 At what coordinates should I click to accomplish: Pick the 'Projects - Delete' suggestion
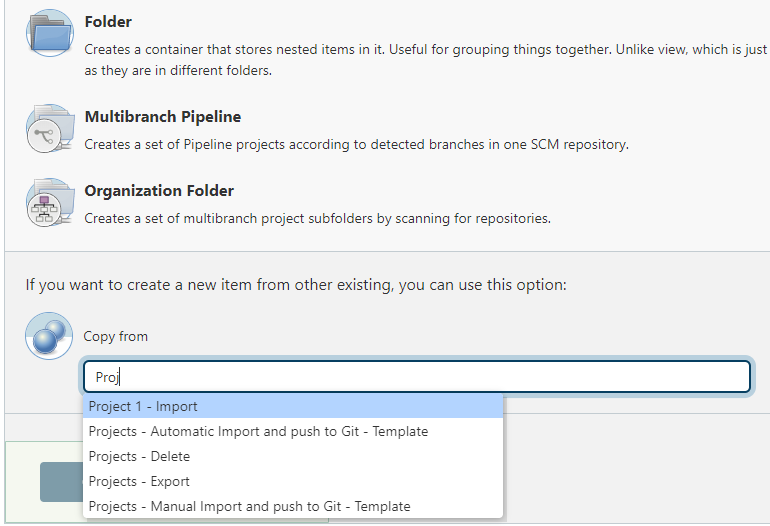point(139,456)
